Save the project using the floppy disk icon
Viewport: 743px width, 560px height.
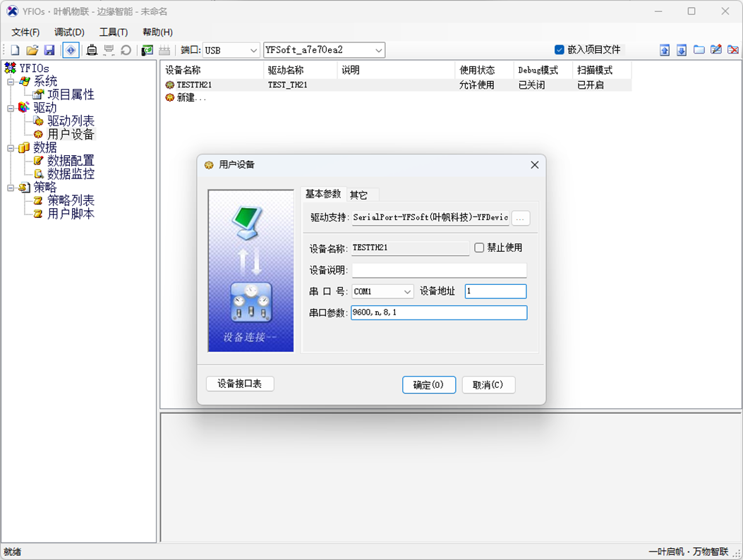pyautogui.click(x=49, y=50)
